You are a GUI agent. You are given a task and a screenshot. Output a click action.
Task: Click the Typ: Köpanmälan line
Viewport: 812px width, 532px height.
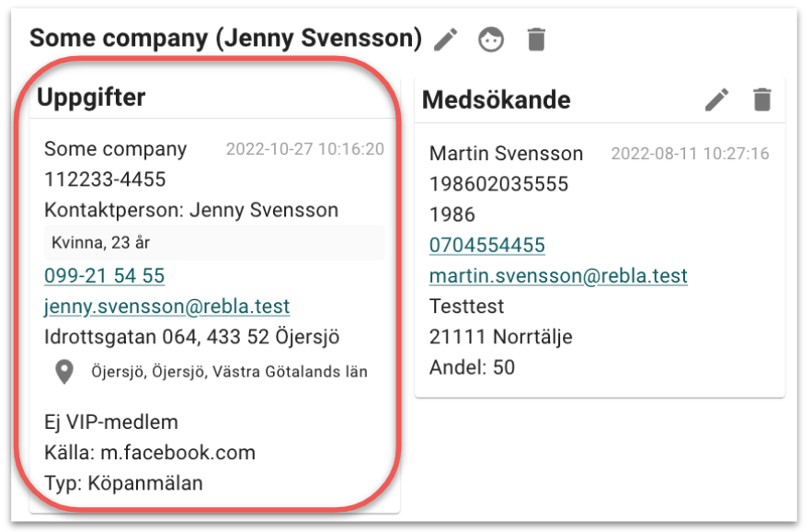[123, 482]
